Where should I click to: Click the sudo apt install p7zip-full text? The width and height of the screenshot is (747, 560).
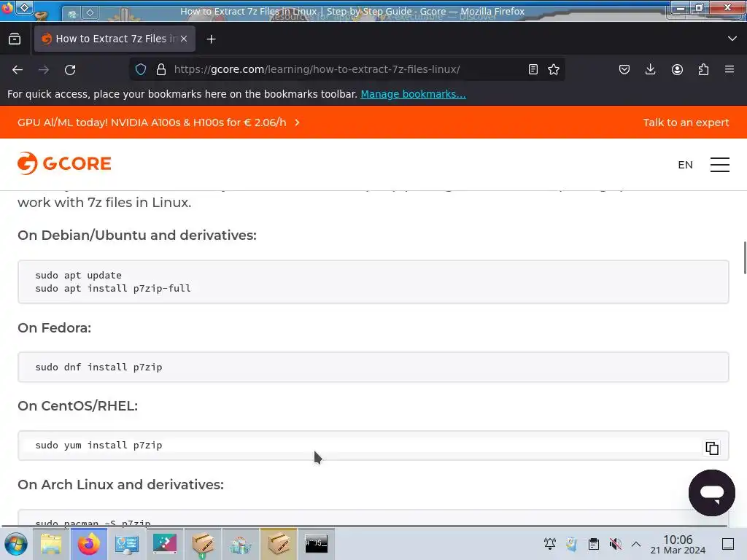tap(113, 289)
